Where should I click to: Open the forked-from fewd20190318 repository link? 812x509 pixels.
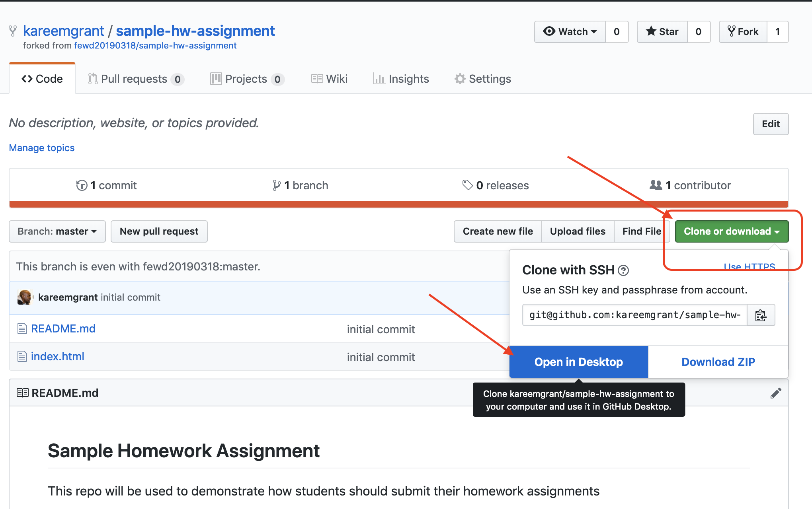[155, 45]
